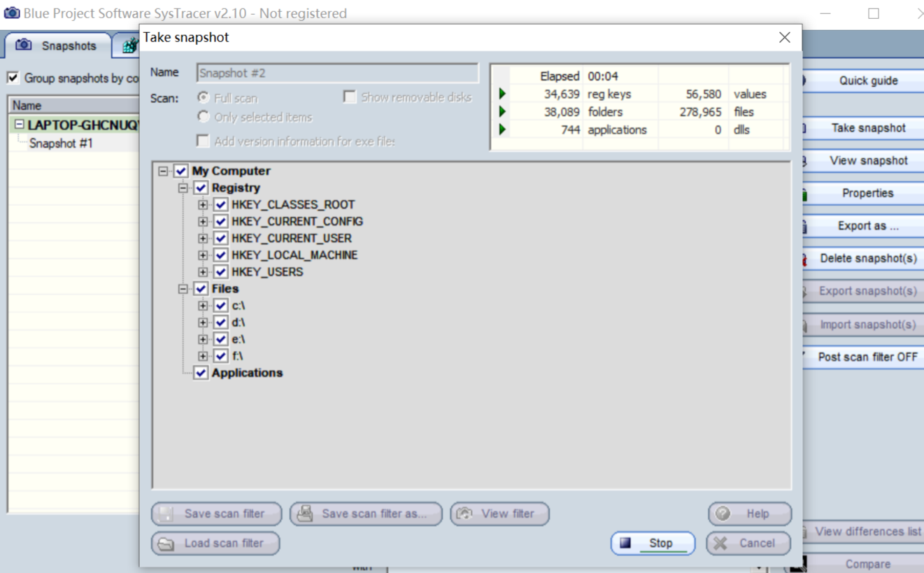Click the Save scan filter button
The image size is (924, 573).
click(x=217, y=514)
